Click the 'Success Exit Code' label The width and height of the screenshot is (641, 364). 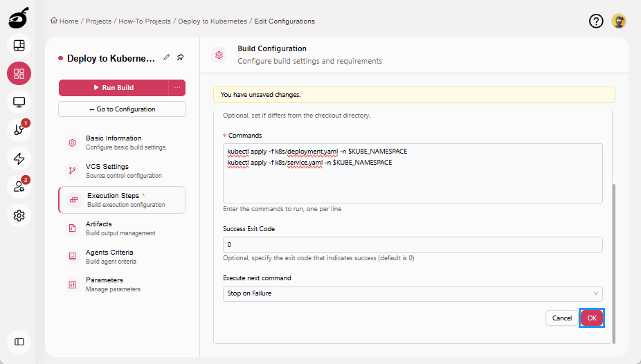coord(249,229)
